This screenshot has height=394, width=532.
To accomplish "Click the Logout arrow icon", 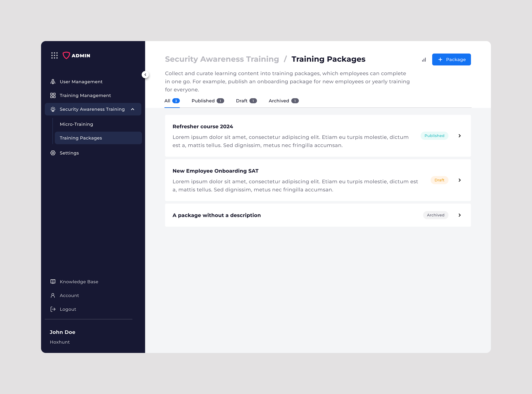I will 53,309.
